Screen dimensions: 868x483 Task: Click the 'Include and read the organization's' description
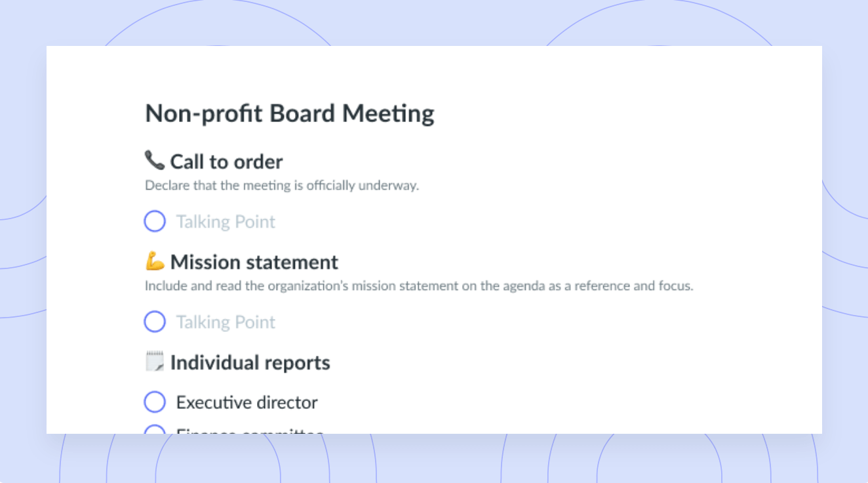419,286
